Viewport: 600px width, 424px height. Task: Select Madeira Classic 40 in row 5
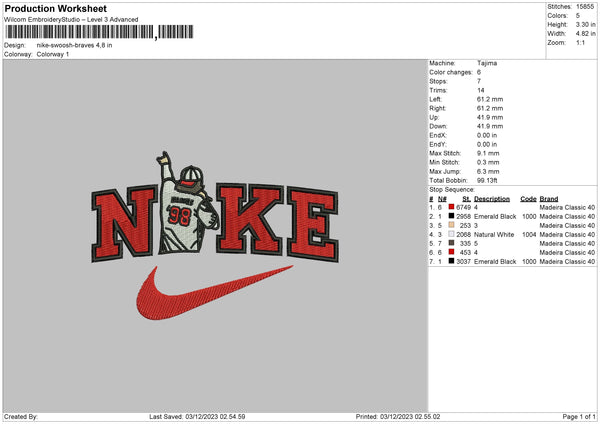pyautogui.click(x=567, y=243)
